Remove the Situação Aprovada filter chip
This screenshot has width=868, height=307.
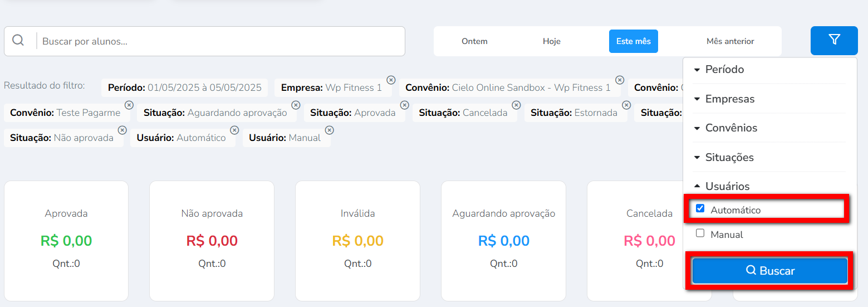[404, 105]
